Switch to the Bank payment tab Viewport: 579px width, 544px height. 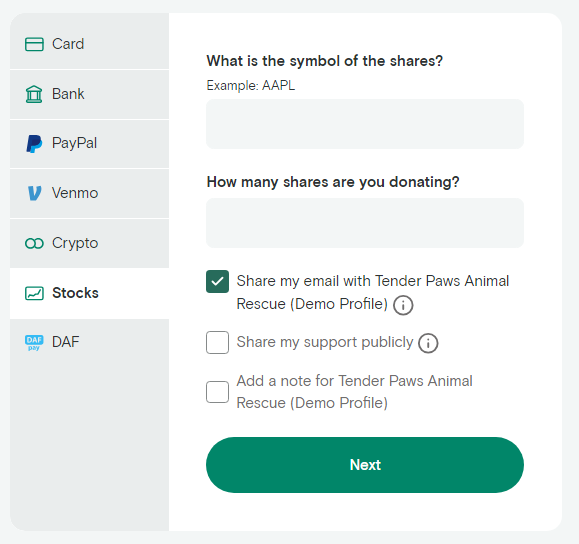(x=89, y=94)
